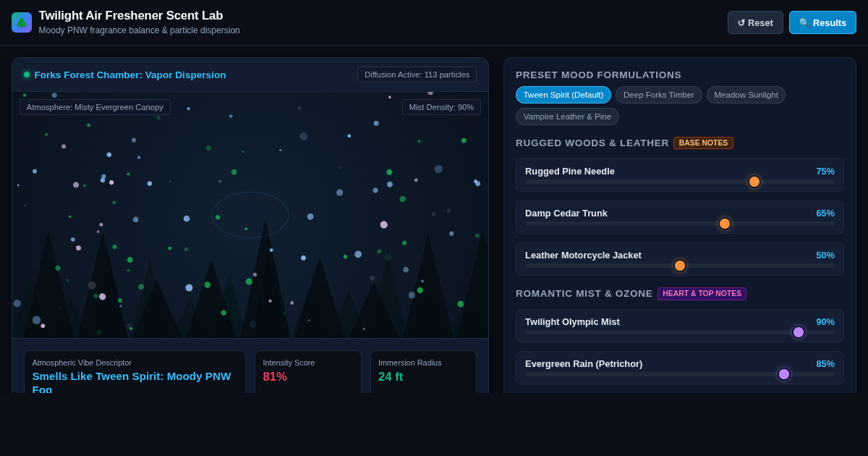Click the Immersion Radius 24 ft value

coord(391,377)
